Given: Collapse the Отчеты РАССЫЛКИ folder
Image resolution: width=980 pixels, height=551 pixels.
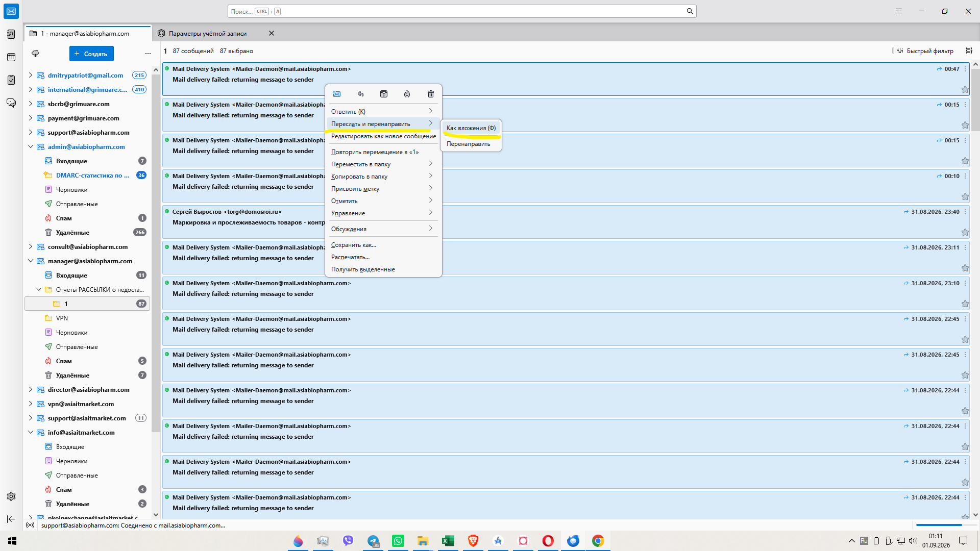Looking at the screenshot, I should [39, 289].
